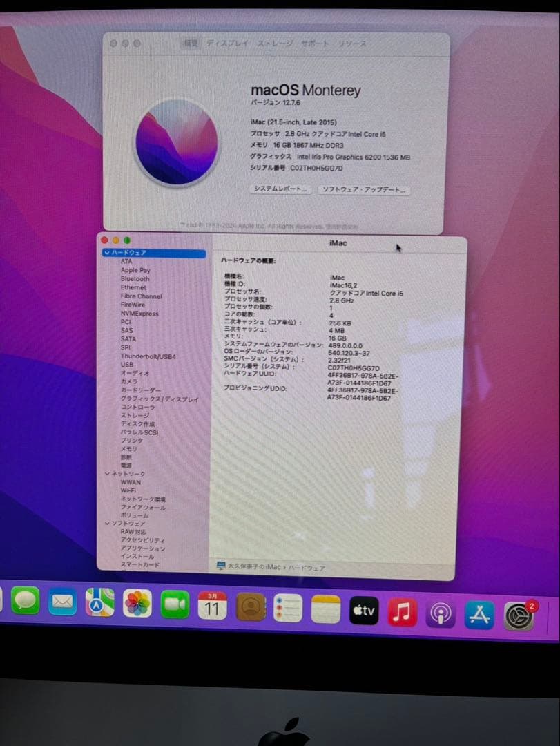Open Mail from the Dock
The height and width of the screenshot is (746, 560).
[62, 602]
